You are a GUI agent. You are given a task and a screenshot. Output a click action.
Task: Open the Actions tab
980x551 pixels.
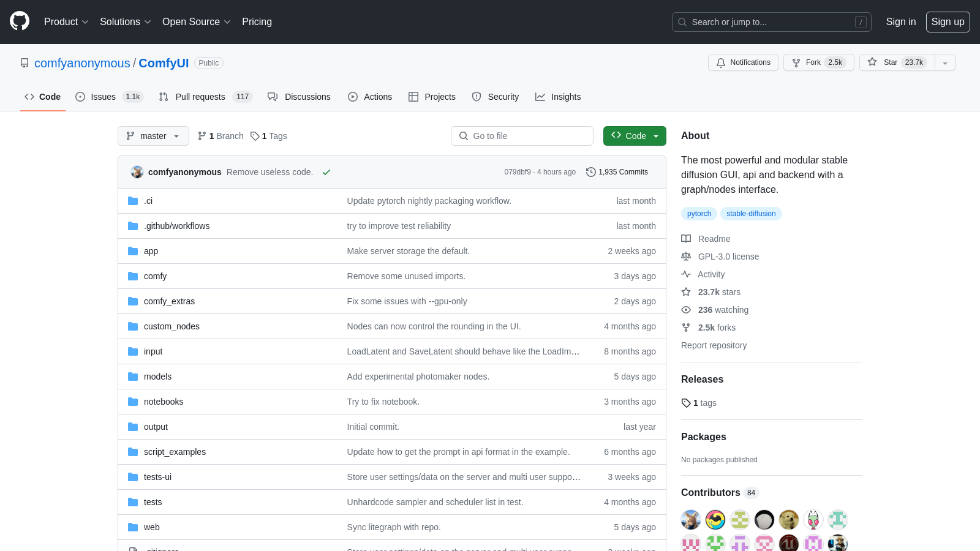tap(370, 97)
